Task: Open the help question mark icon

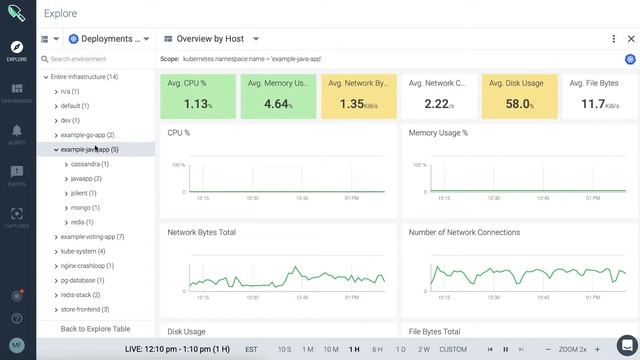Action: point(17,318)
